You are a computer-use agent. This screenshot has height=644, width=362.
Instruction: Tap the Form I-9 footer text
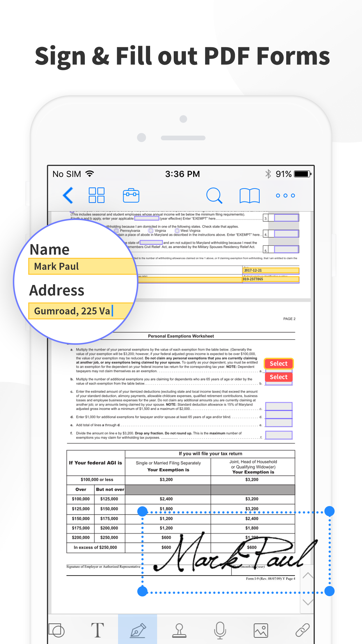tap(270, 579)
